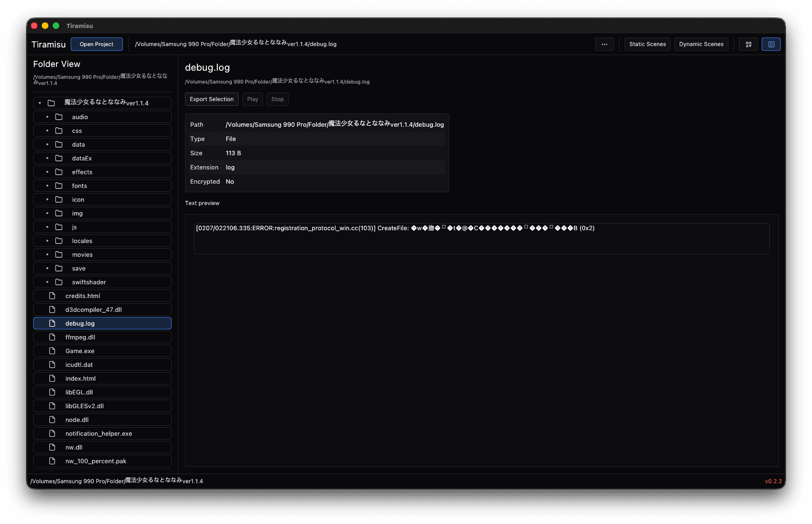Expand the save folder arrow
This screenshot has width=812, height=524.
click(47, 268)
